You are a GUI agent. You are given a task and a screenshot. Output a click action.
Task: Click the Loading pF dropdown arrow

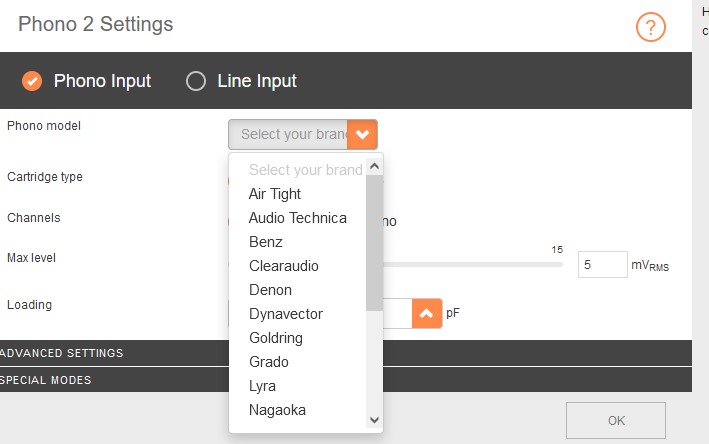[426, 313]
